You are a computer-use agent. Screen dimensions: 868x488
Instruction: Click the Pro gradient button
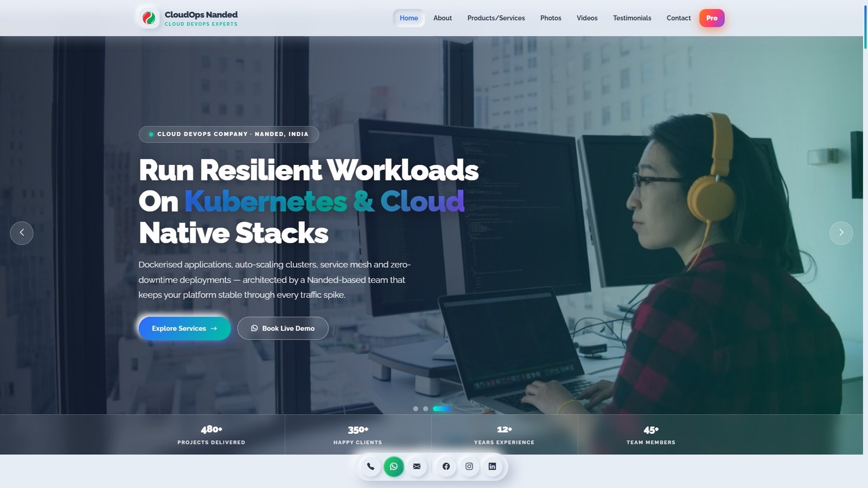coord(712,18)
